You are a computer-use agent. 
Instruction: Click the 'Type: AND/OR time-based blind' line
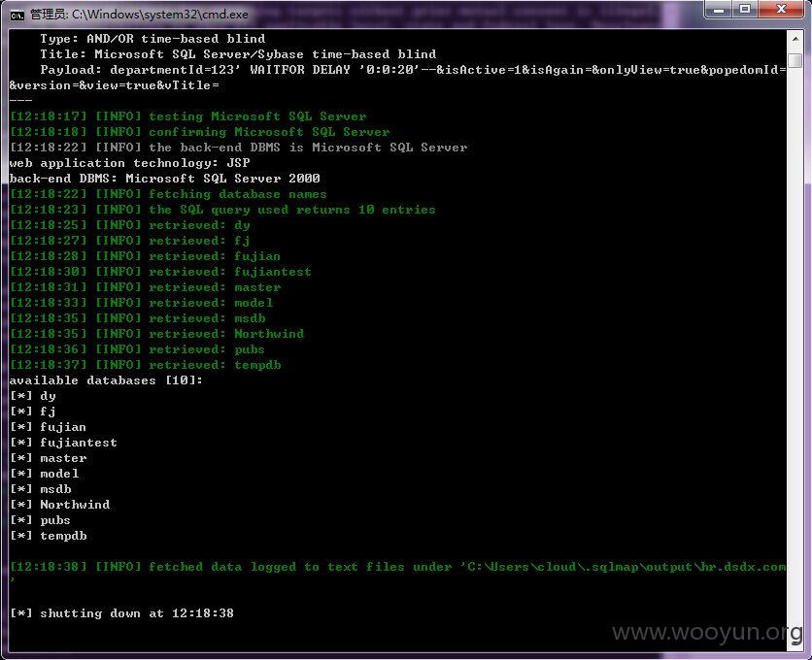click(152, 39)
